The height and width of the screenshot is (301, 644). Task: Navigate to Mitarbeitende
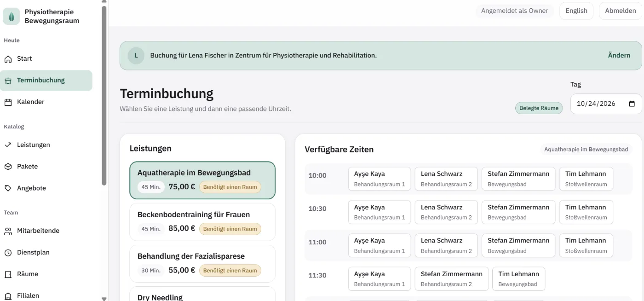coord(46,231)
